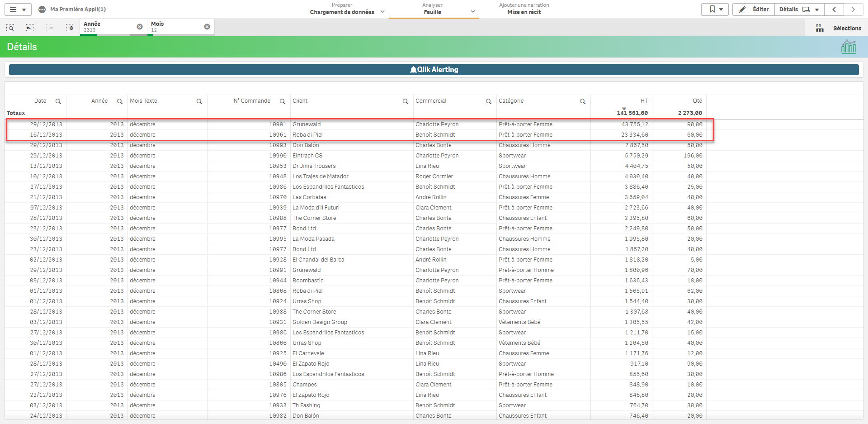Clear all selections
The height and width of the screenshot is (424, 868).
[x=70, y=28]
